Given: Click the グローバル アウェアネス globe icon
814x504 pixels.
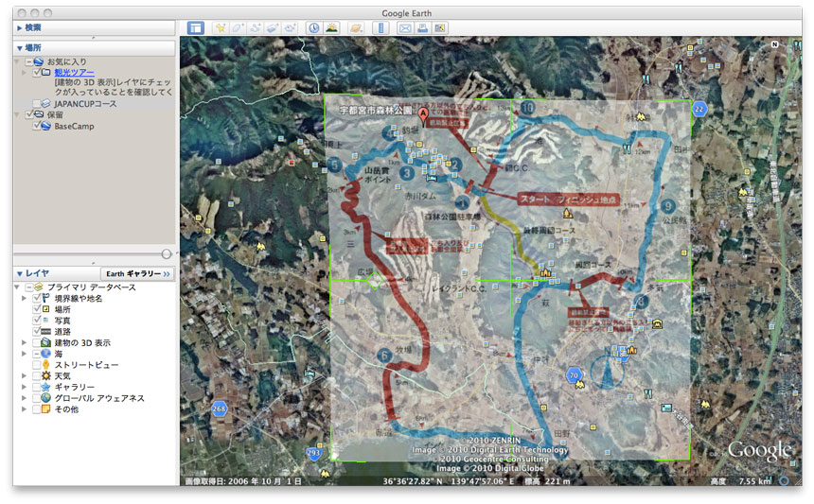Looking at the screenshot, I should tap(46, 398).
